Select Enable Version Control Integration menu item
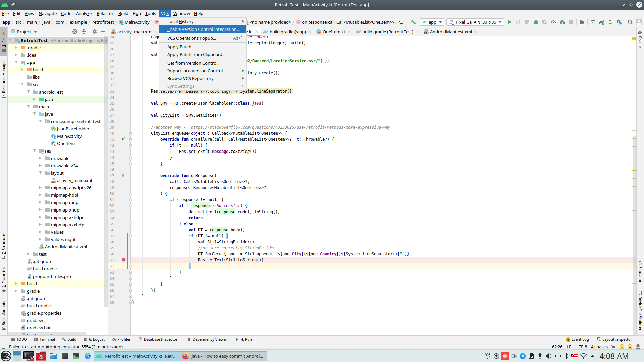The image size is (644, 362). click(203, 29)
